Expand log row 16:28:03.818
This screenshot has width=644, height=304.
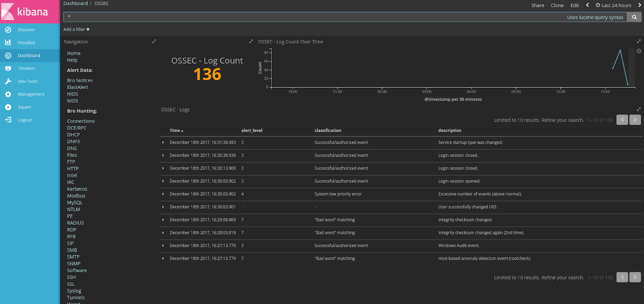163,233
